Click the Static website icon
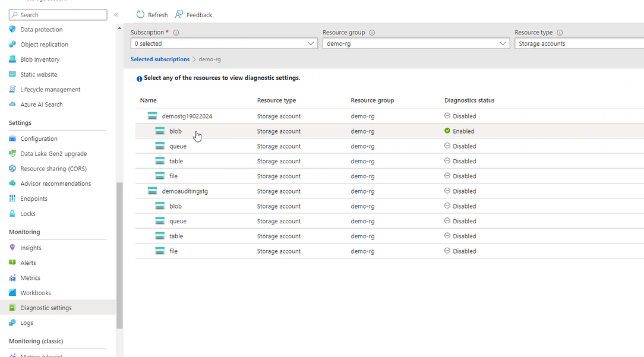The height and width of the screenshot is (357, 644). (12, 74)
